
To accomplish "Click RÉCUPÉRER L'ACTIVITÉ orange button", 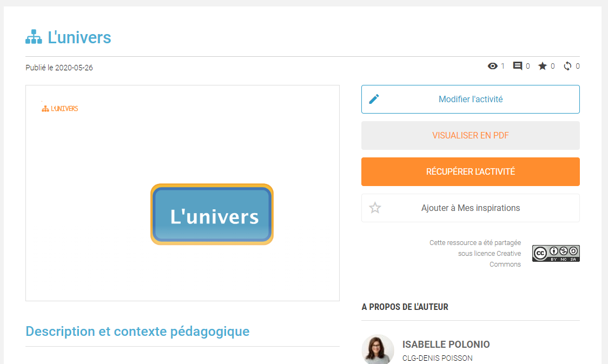I will tap(471, 171).
